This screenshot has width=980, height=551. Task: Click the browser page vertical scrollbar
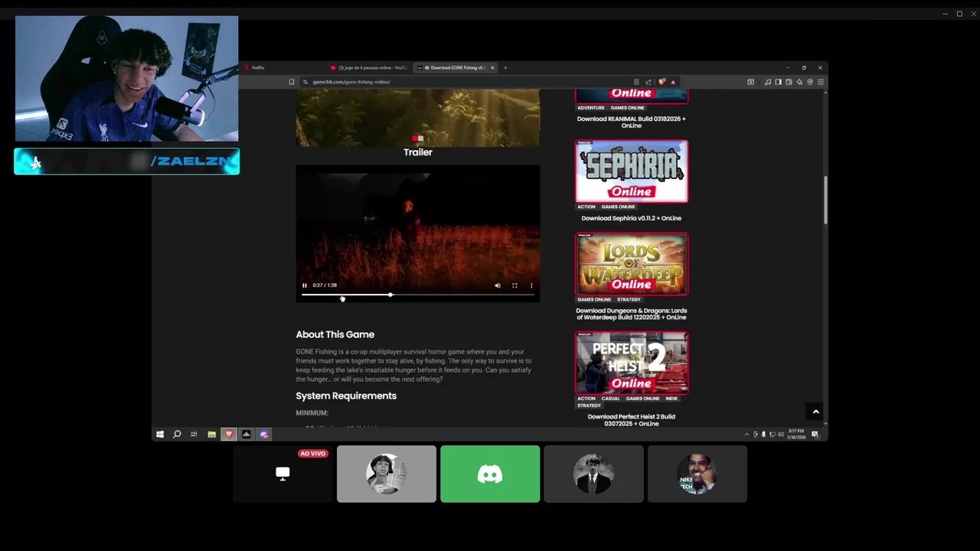click(825, 199)
